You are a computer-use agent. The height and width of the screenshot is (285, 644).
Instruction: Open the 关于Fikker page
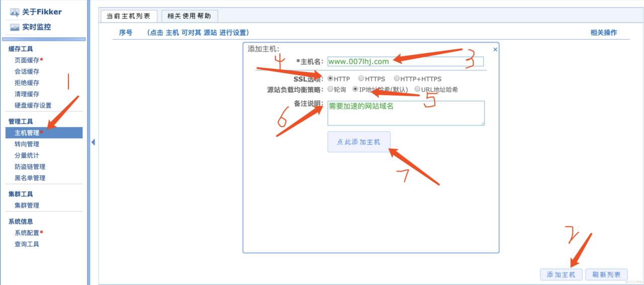(x=42, y=12)
